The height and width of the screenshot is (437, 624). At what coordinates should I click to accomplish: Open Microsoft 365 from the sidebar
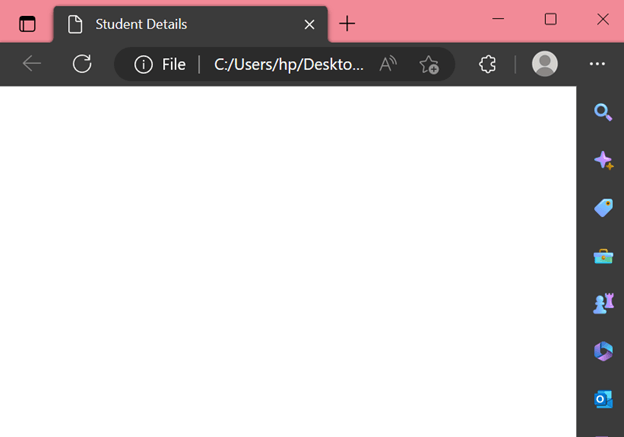(x=602, y=351)
